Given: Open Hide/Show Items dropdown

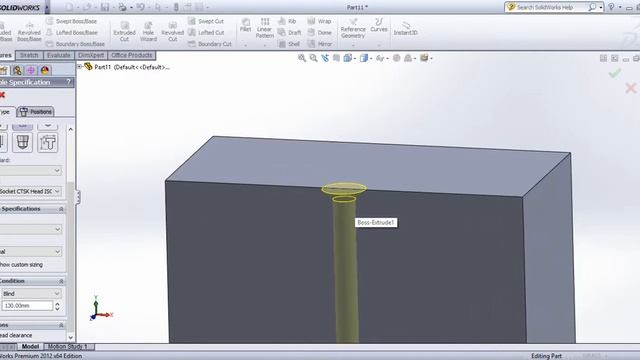Looking at the screenshot, I should (x=382, y=58).
